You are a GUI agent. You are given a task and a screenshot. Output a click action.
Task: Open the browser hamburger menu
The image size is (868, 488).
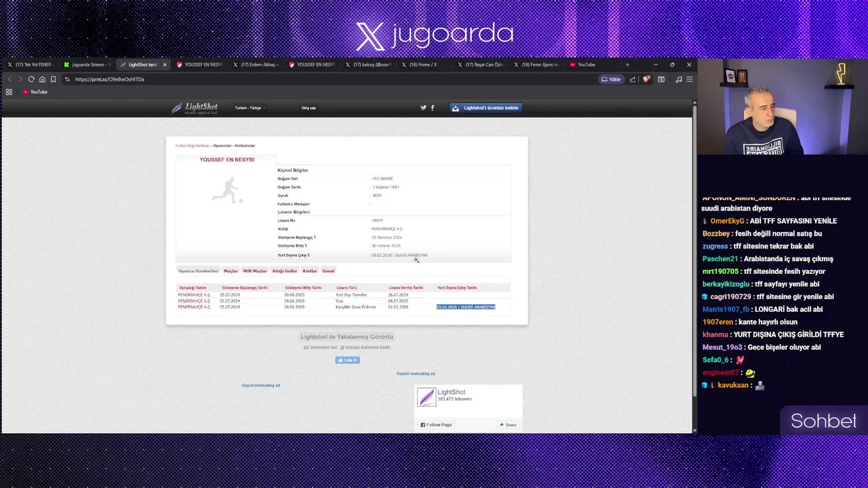(689, 79)
